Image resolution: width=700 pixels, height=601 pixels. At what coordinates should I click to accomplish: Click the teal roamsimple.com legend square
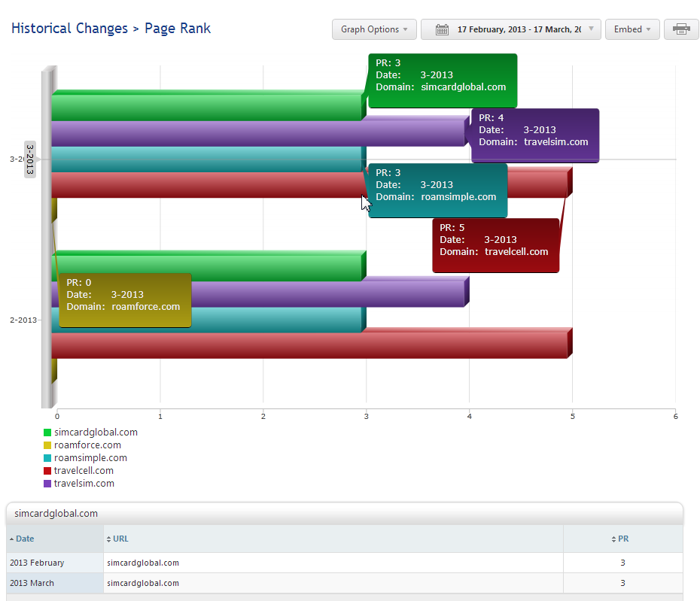click(47, 458)
